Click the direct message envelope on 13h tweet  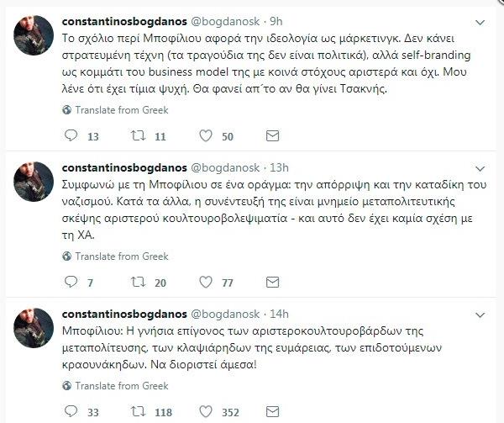272,282
